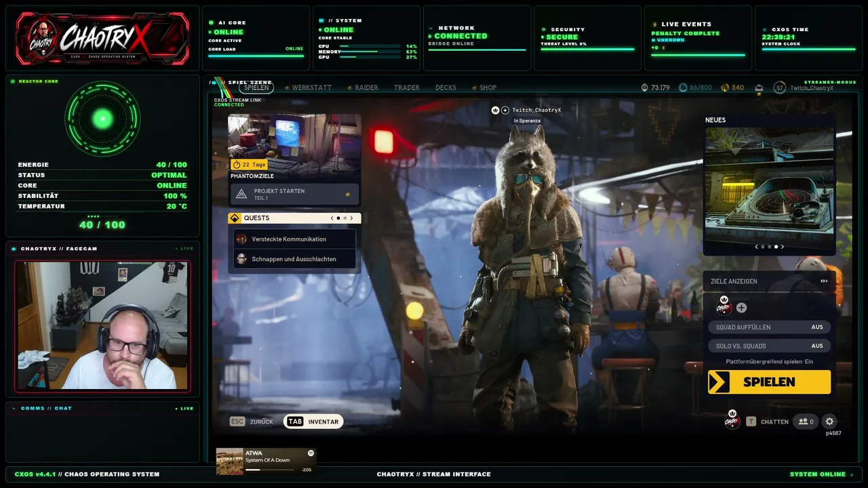Click the level 57 profile badge
This screenshot has height=488, width=868.
tap(780, 87)
